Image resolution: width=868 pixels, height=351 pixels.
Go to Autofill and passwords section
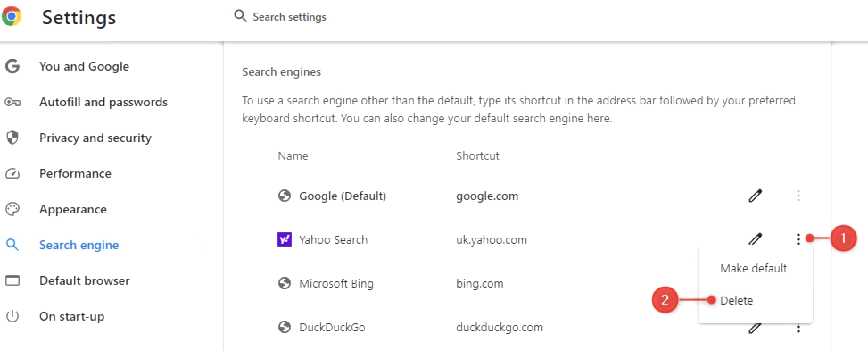point(103,102)
